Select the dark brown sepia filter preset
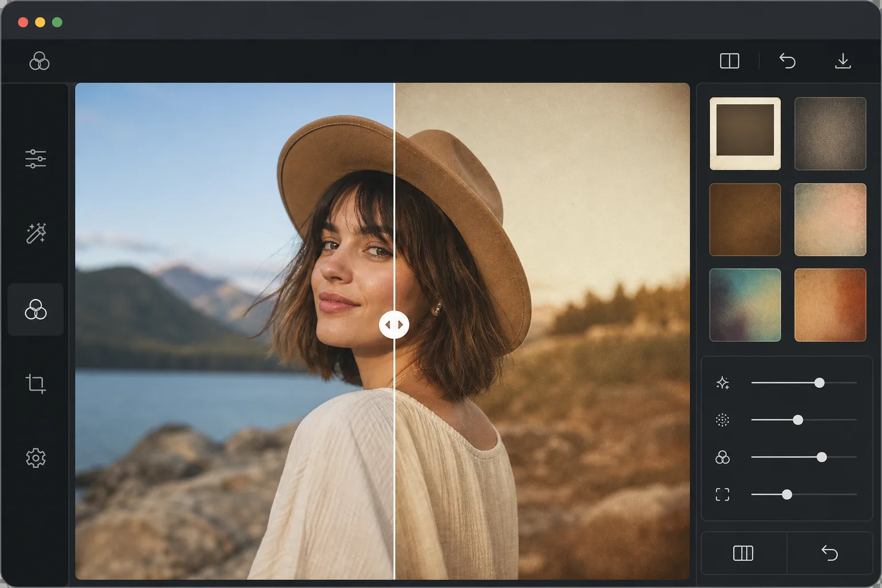This screenshot has width=882, height=588. tap(745, 219)
